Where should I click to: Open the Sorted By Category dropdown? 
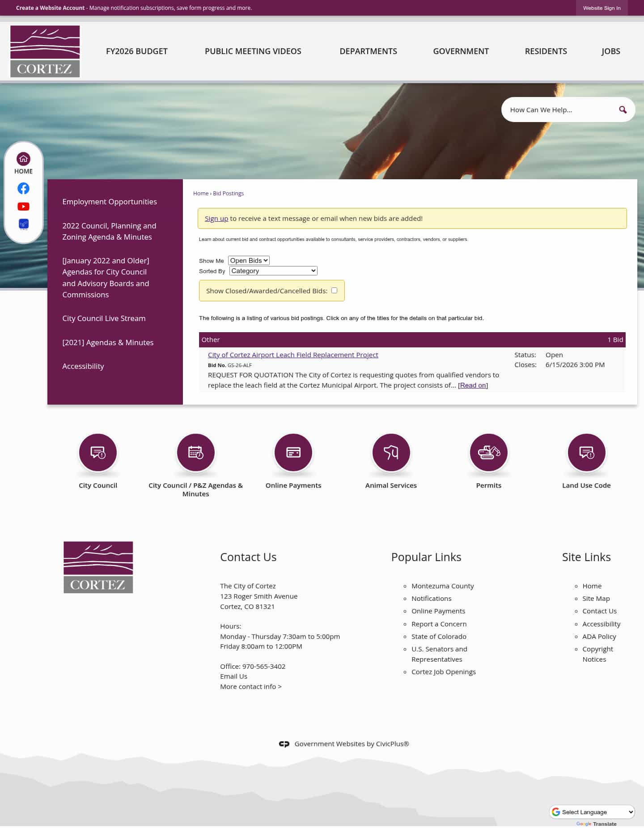(x=273, y=271)
